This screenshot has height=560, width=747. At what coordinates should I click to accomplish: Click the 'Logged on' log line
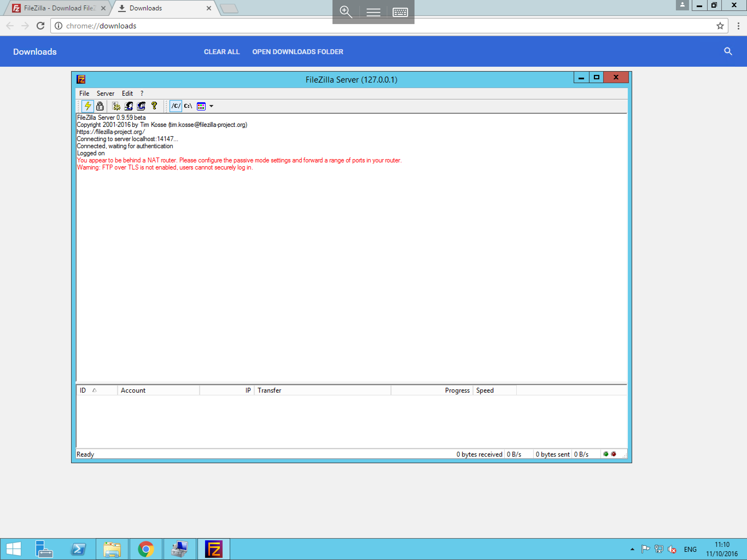91,153
